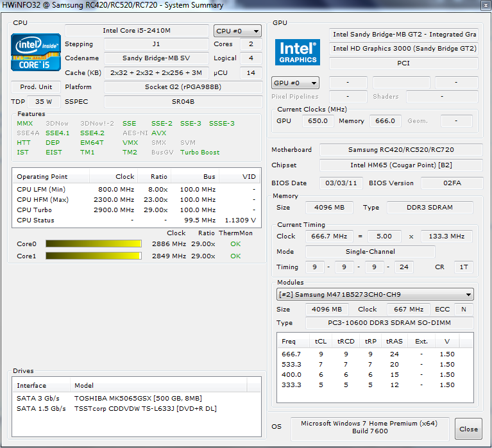Click the PC3-10600 DDR3 SDRAM SO-DIMM field
The image size is (492, 448).
pos(389,322)
